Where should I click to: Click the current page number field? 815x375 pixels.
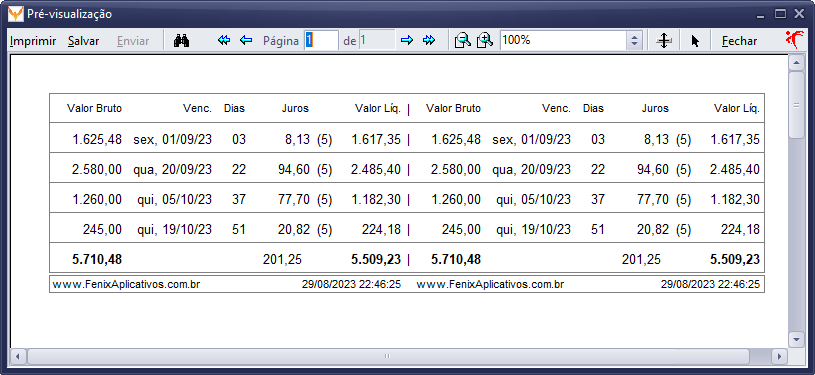click(321, 41)
